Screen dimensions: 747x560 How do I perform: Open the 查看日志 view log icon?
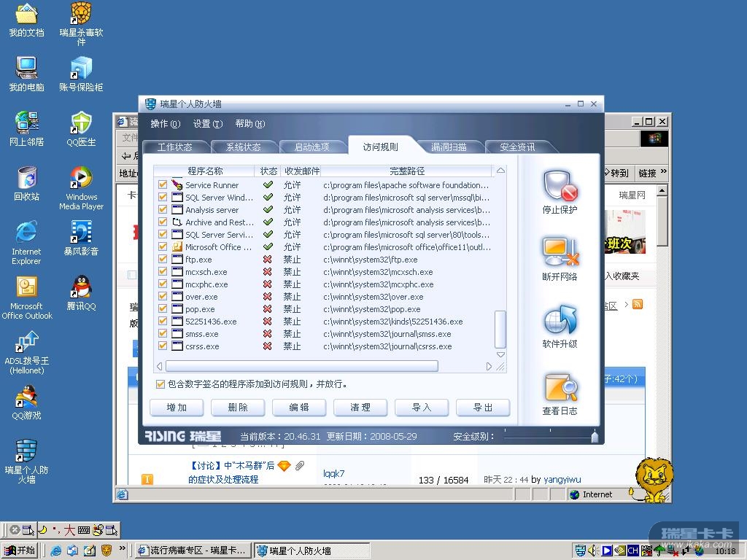coord(560,387)
